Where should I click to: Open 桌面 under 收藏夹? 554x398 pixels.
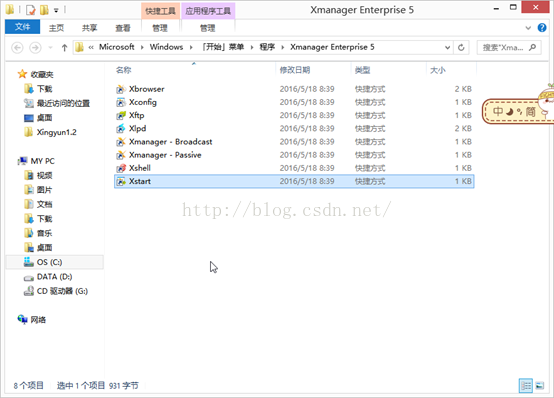point(45,118)
